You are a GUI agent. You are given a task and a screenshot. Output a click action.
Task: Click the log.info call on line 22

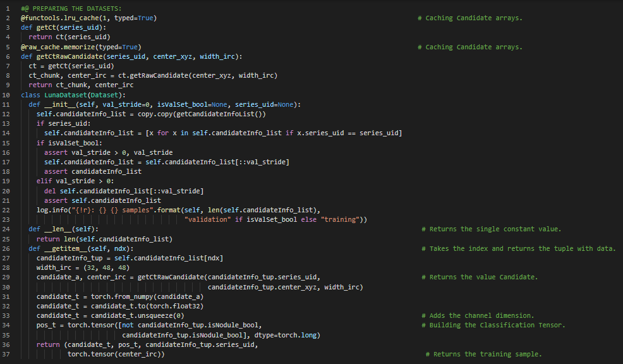pos(52,210)
